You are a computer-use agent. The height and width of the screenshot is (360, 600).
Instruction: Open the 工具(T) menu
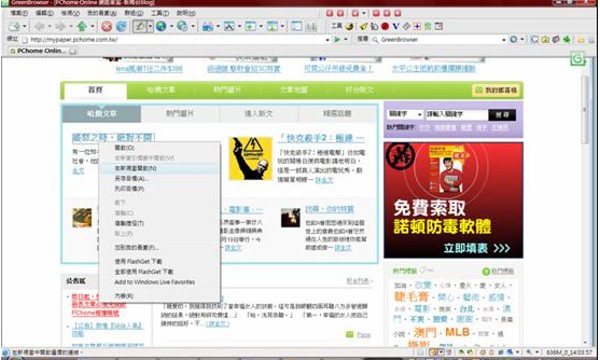pos(160,13)
